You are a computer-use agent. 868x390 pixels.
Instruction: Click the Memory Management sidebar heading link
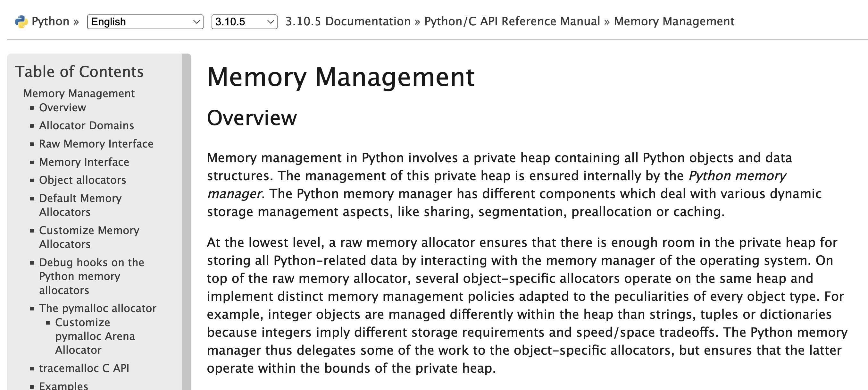point(79,93)
